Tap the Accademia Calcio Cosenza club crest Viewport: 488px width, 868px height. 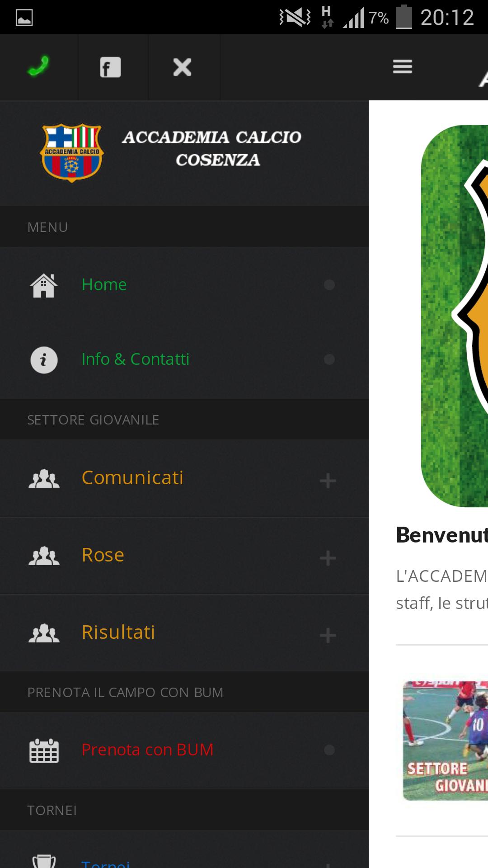(71, 151)
